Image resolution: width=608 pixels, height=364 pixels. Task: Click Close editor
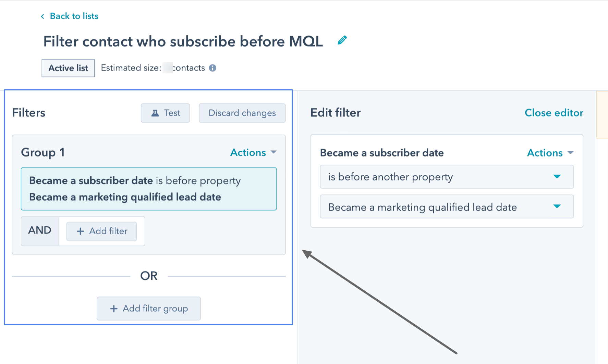tap(554, 113)
